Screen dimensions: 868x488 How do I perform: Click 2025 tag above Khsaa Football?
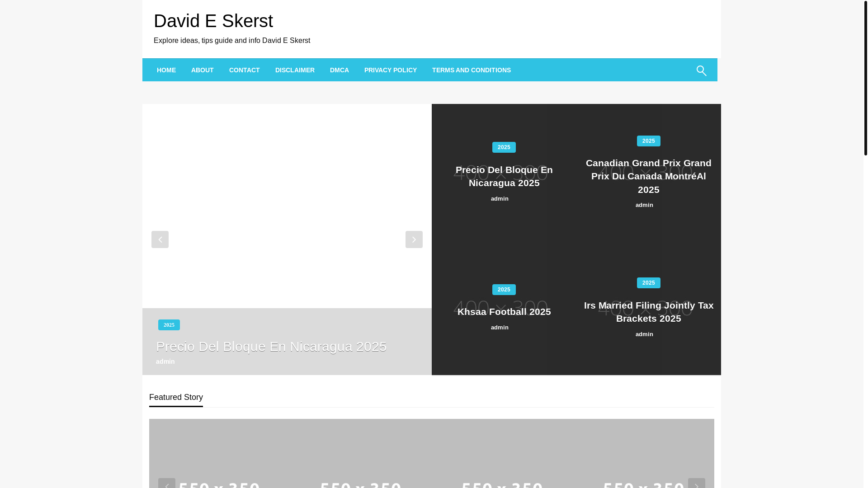504,290
